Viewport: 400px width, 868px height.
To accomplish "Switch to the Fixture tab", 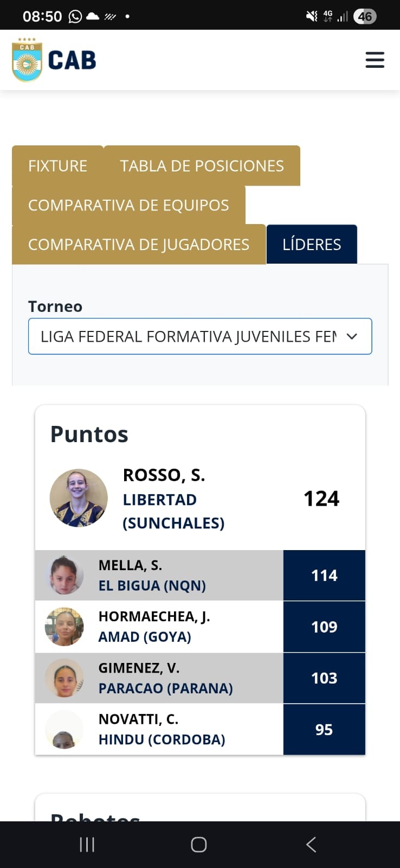I will [57, 165].
